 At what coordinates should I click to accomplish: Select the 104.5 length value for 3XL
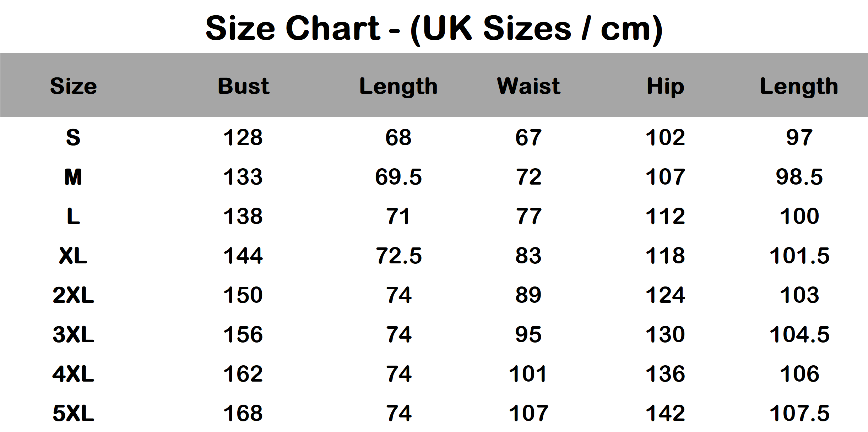[799, 334]
